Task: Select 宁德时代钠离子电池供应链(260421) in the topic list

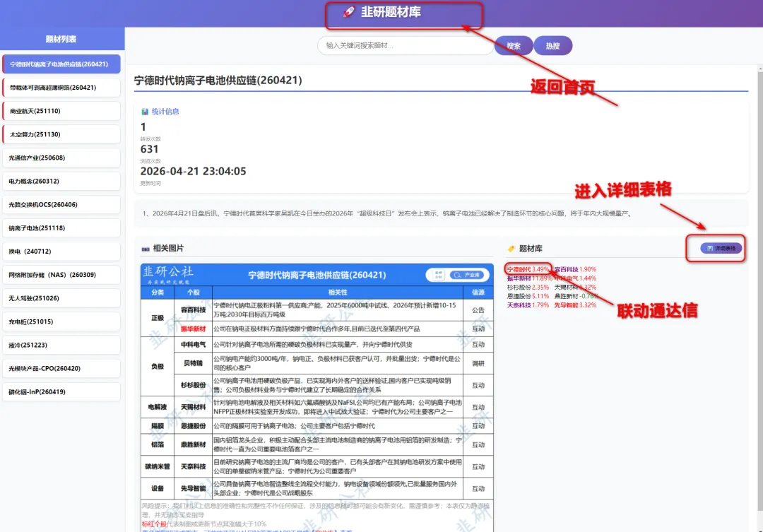Action: coord(61,64)
